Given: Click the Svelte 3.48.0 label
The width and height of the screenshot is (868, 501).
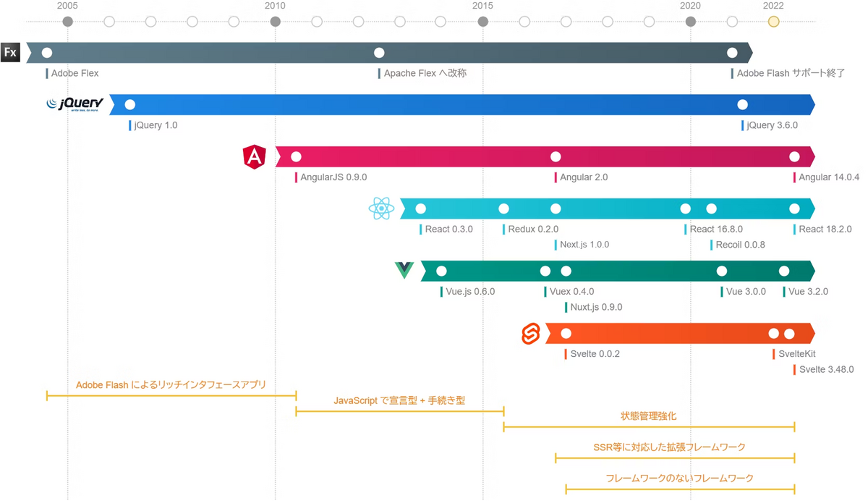Looking at the screenshot, I should click(826, 370).
